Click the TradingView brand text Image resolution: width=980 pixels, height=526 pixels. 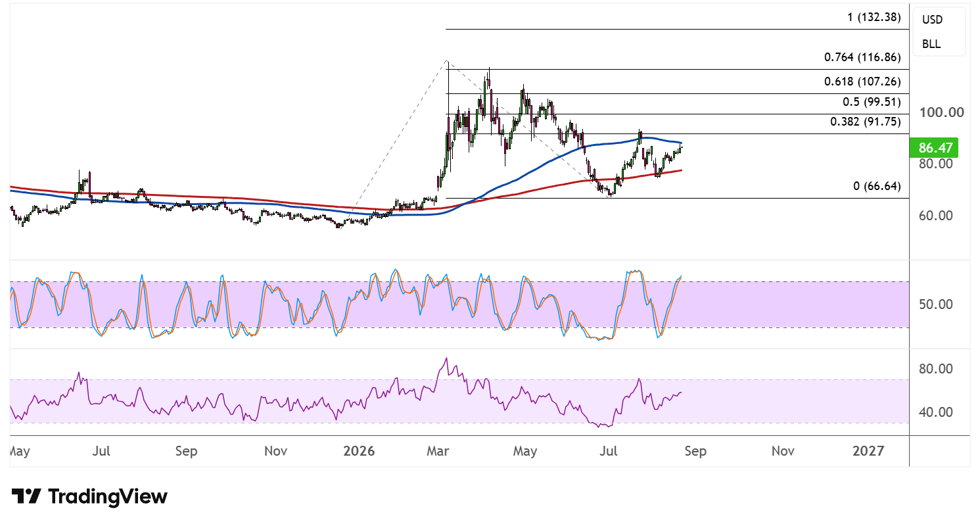click(x=108, y=496)
